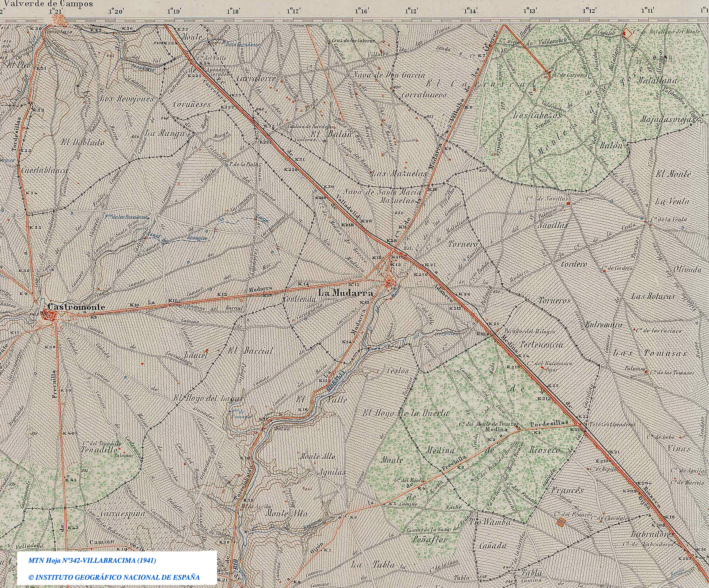Select the El Monte place name
Viewport: 709px width, 588px height.
pos(673,174)
